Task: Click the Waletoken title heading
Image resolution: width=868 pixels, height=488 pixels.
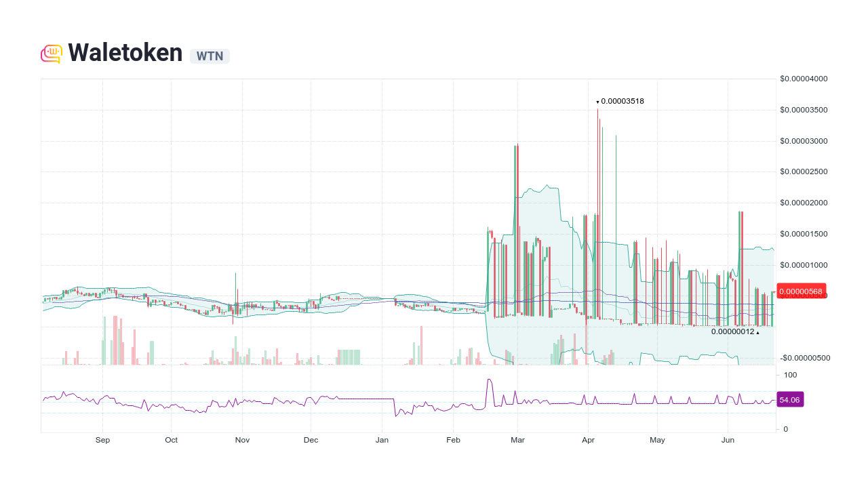Action: [x=125, y=53]
